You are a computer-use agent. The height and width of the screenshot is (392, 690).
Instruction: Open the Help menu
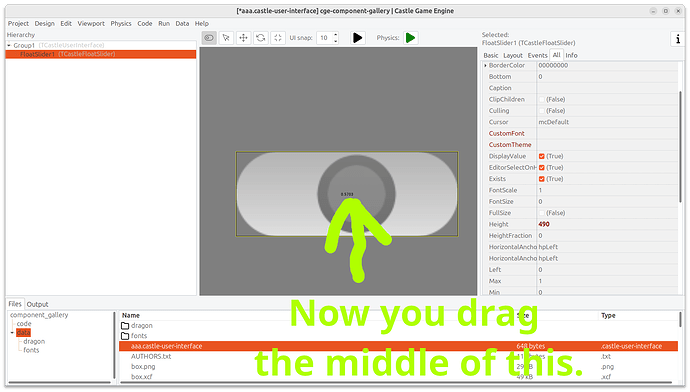click(202, 24)
